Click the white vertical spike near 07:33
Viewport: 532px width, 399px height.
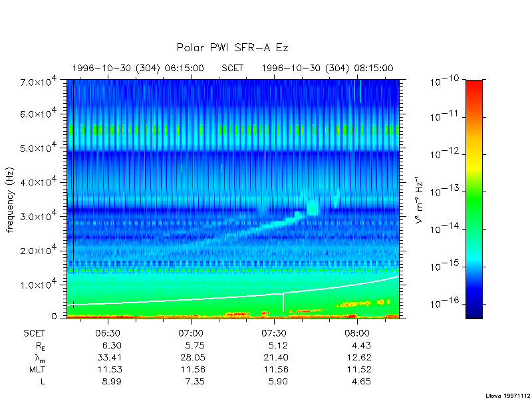pos(283,302)
